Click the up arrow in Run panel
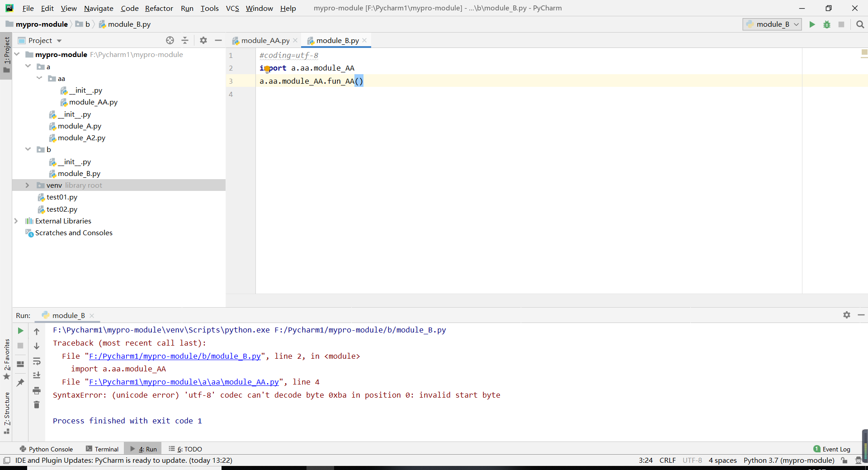 (x=37, y=331)
